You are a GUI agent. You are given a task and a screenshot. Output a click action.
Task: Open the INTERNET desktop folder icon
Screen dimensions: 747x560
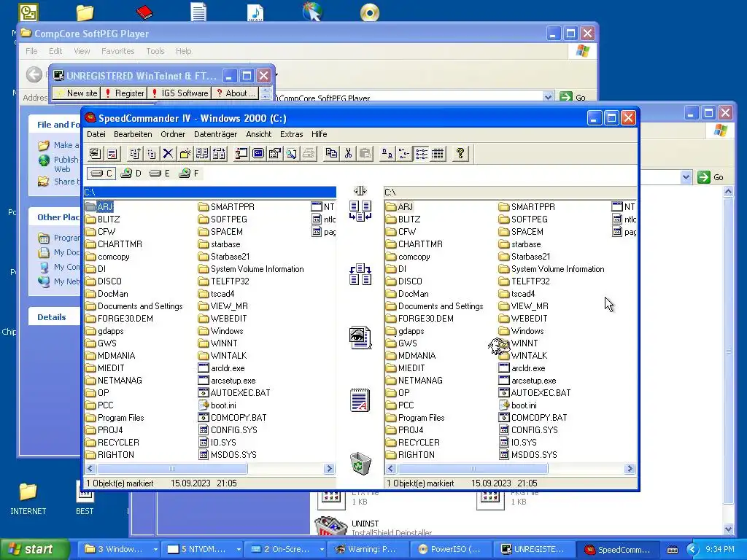28,499
